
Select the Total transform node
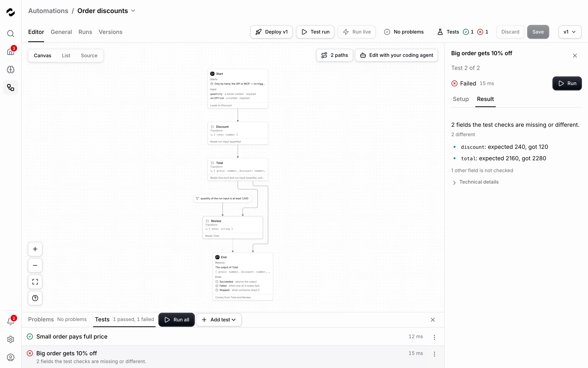(238, 170)
